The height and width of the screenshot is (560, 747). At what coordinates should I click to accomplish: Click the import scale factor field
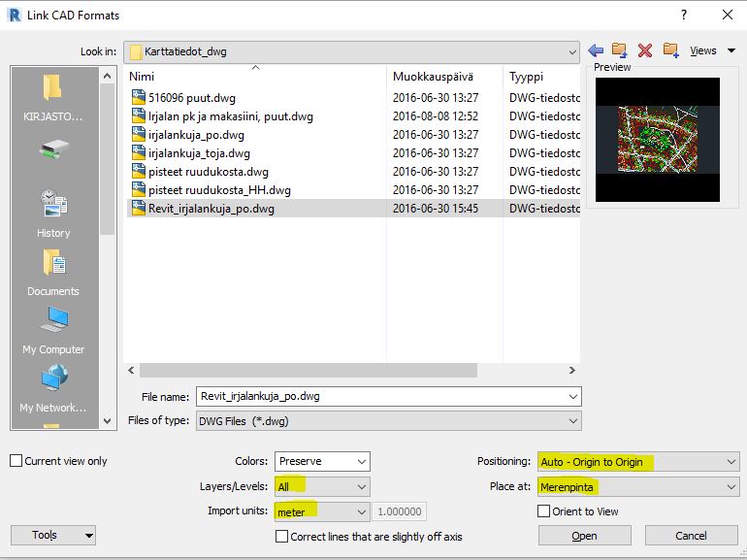[400, 511]
